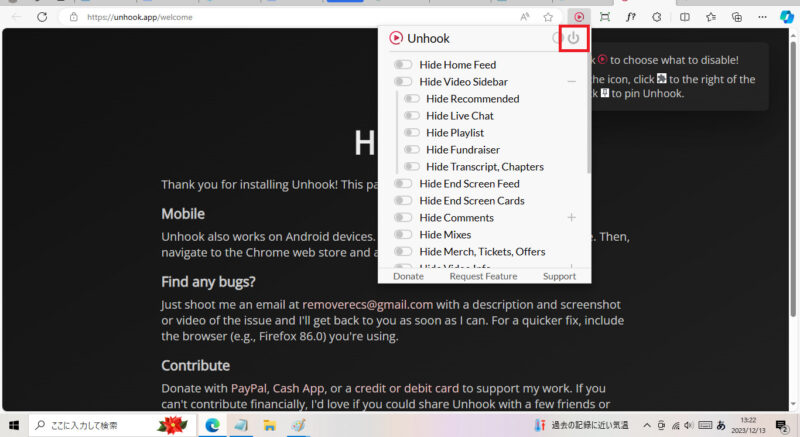This screenshot has width=800, height=437.
Task: Open the Collections icon
Action: 737,17
